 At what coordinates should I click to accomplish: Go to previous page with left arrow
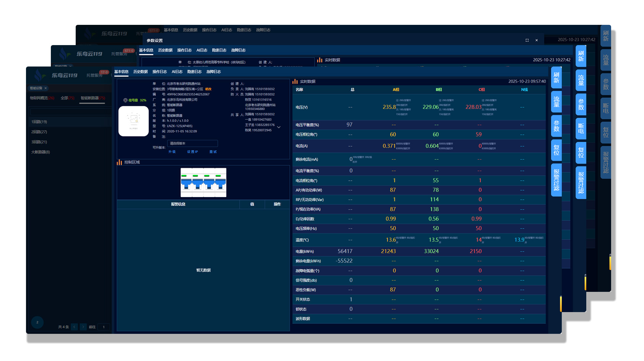pyautogui.click(x=75, y=327)
